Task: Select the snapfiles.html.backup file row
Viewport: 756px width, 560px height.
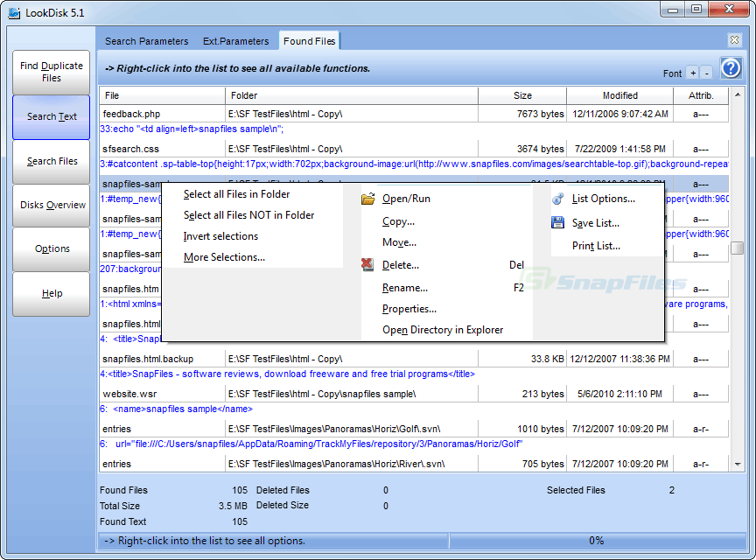Action: coord(415,359)
